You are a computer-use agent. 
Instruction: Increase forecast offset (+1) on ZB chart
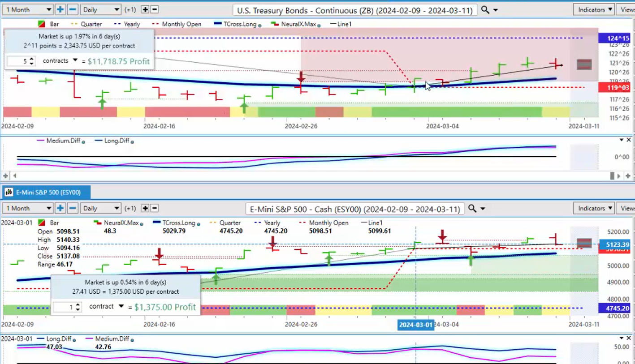point(145,9)
